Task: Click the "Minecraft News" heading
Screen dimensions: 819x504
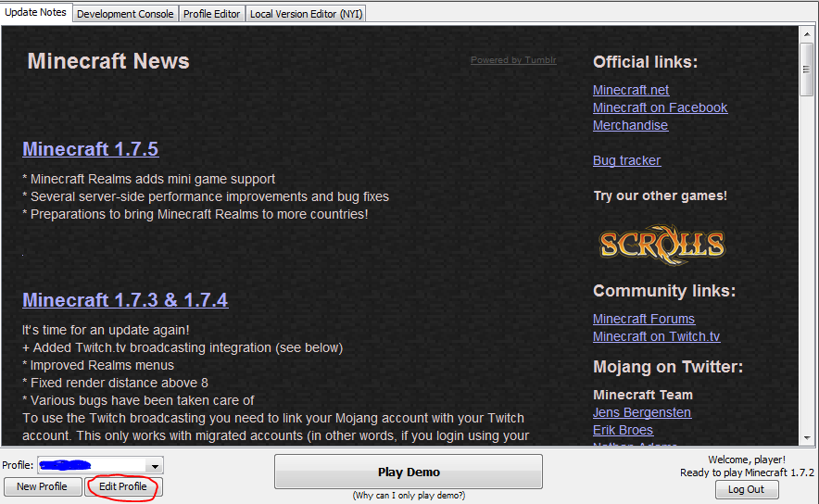Action: [108, 61]
